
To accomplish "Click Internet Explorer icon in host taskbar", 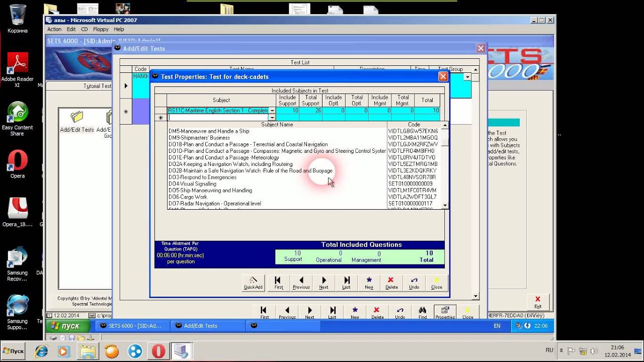I will [x=41, y=350].
